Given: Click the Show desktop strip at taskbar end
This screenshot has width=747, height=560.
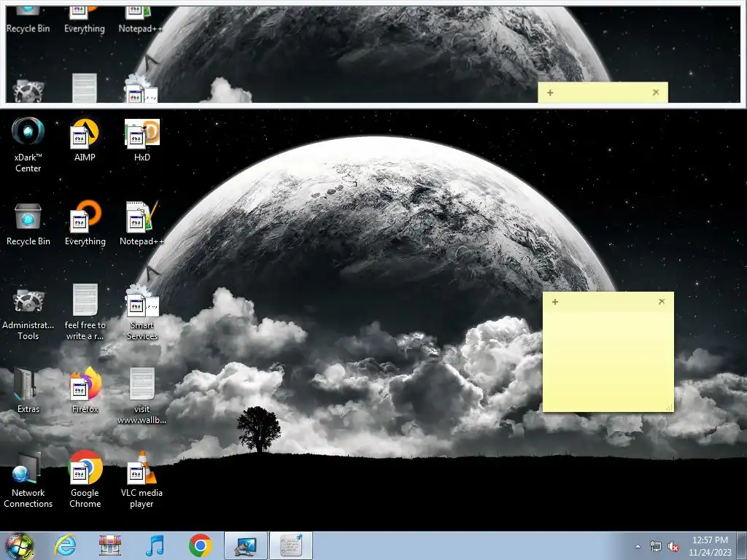Looking at the screenshot, I should (x=743, y=545).
